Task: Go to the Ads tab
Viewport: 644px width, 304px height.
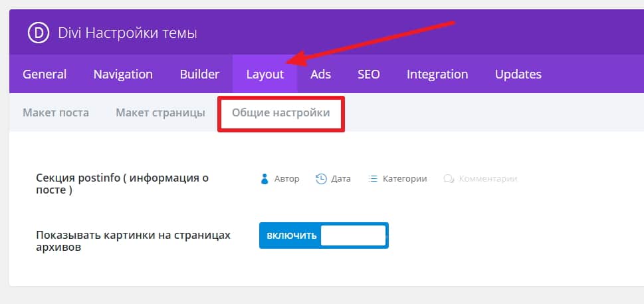Action: click(321, 75)
